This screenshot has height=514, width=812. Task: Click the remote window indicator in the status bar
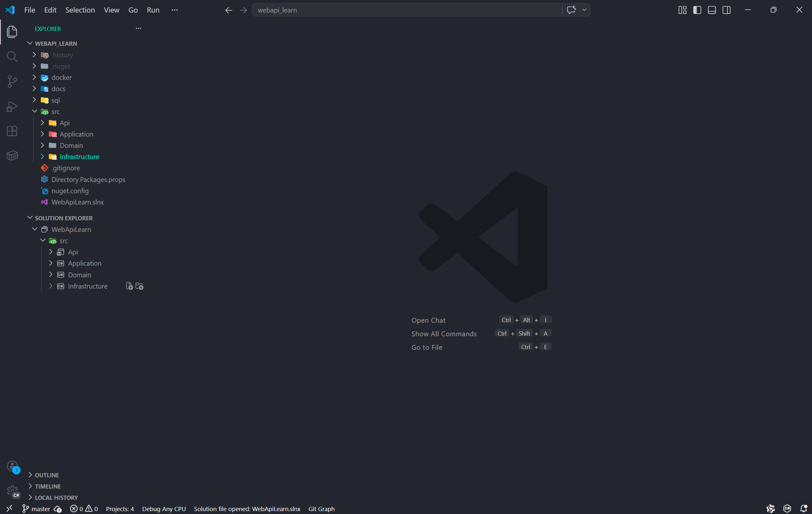(x=9, y=508)
